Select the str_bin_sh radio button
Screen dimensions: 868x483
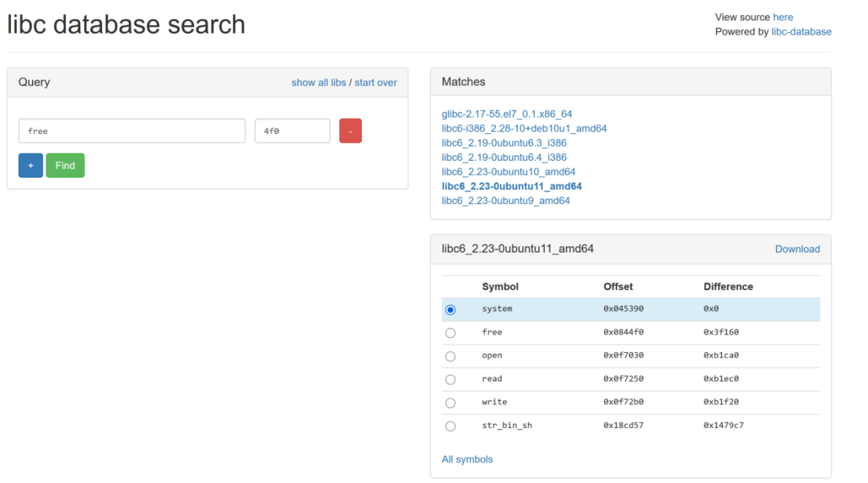pyautogui.click(x=450, y=427)
